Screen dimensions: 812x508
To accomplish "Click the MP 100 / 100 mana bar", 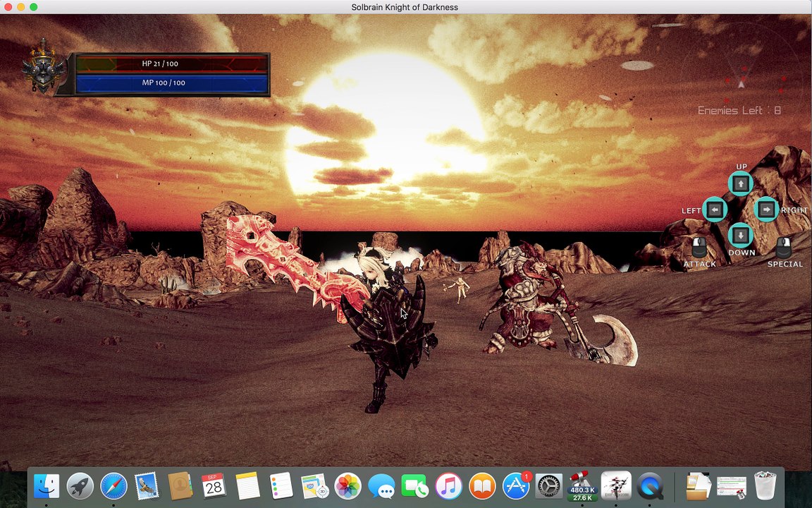I will [x=171, y=83].
